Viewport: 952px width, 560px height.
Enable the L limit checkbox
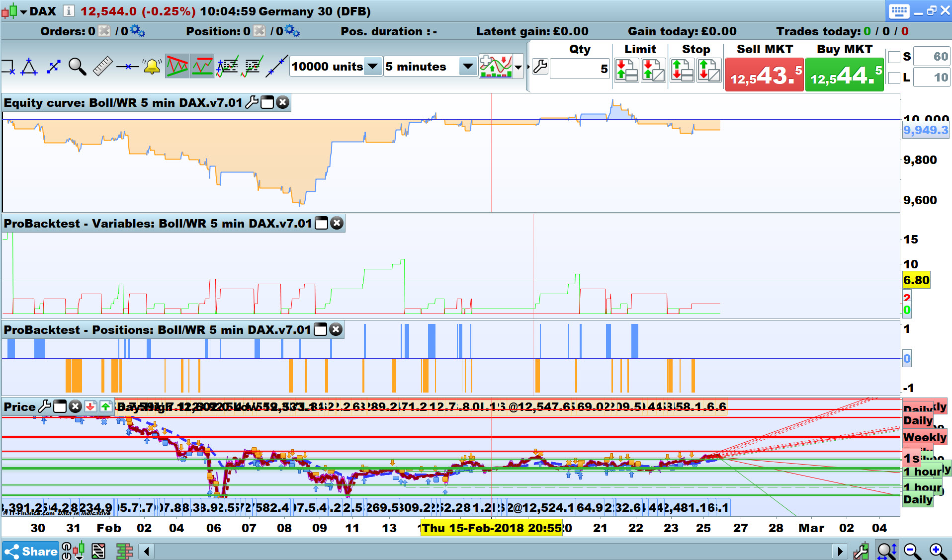click(x=894, y=78)
